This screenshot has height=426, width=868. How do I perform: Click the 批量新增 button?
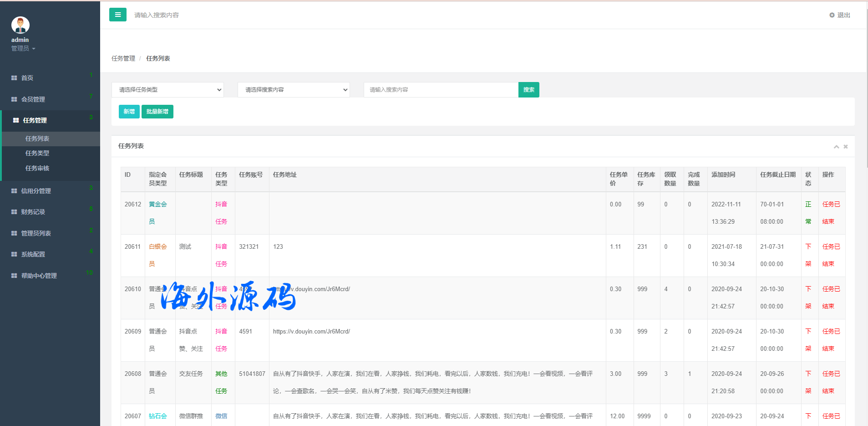tap(157, 112)
